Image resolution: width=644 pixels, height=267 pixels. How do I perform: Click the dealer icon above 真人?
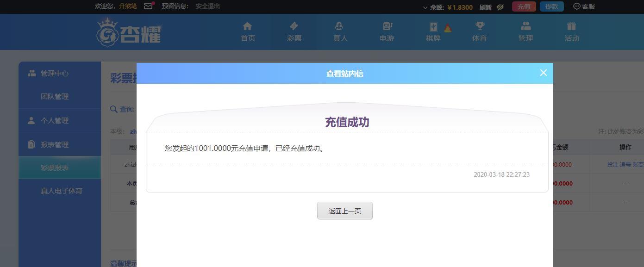pyautogui.click(x=339, y=26)
